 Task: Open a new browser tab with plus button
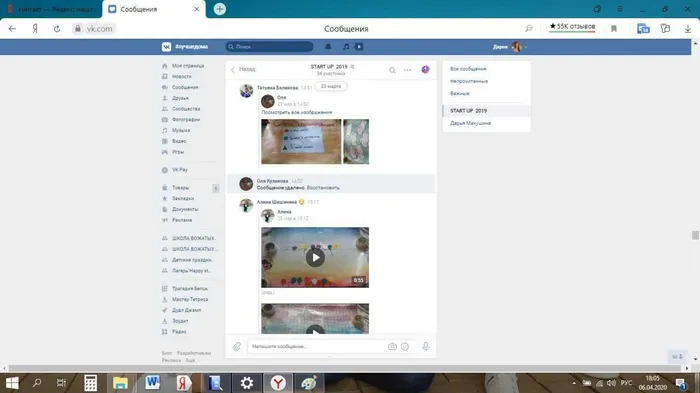[x=220, y=9]
